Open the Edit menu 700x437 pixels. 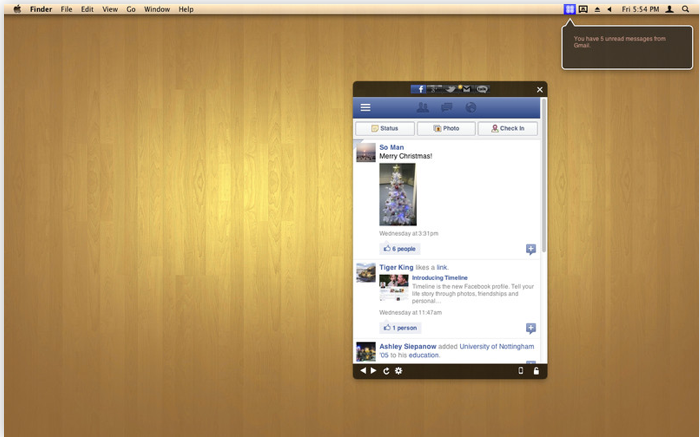[87, 9]
